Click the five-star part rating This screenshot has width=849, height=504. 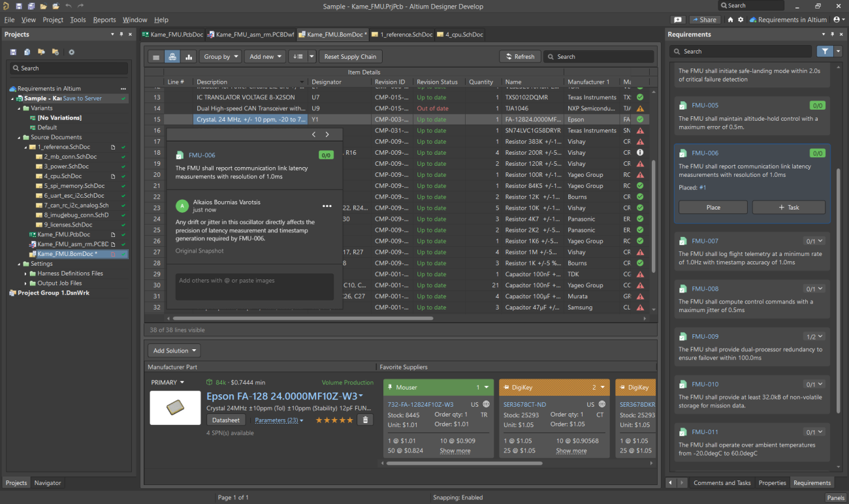coord(334,420)
